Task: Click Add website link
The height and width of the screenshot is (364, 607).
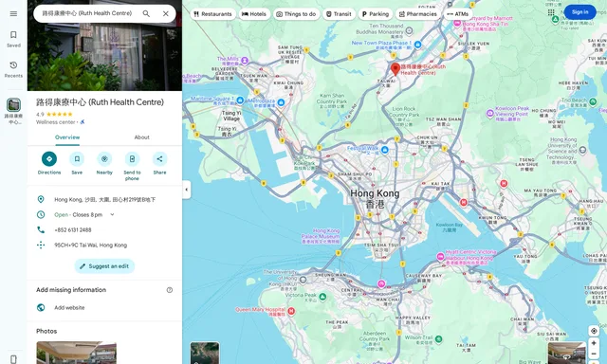Action: tap(69, 307)
